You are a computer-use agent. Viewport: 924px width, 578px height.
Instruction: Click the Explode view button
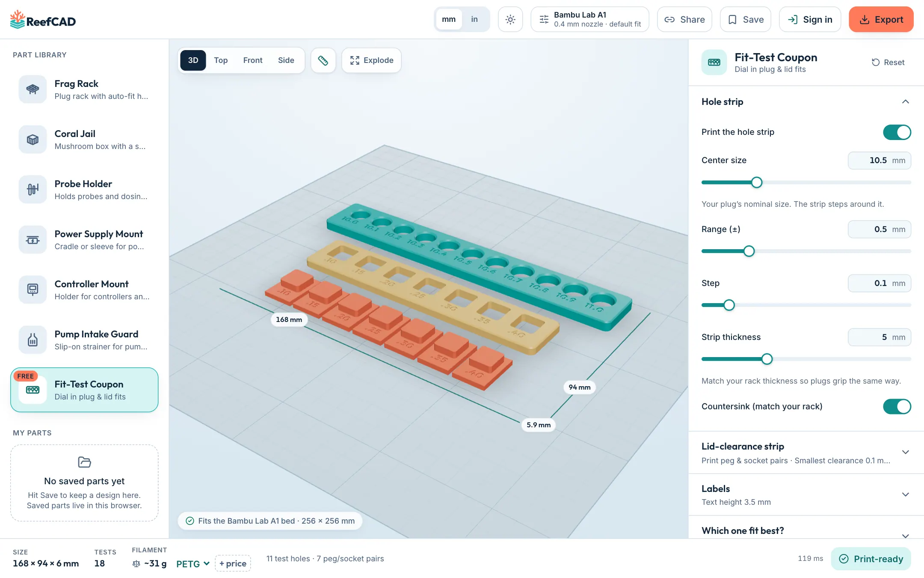tap(371, 60)
